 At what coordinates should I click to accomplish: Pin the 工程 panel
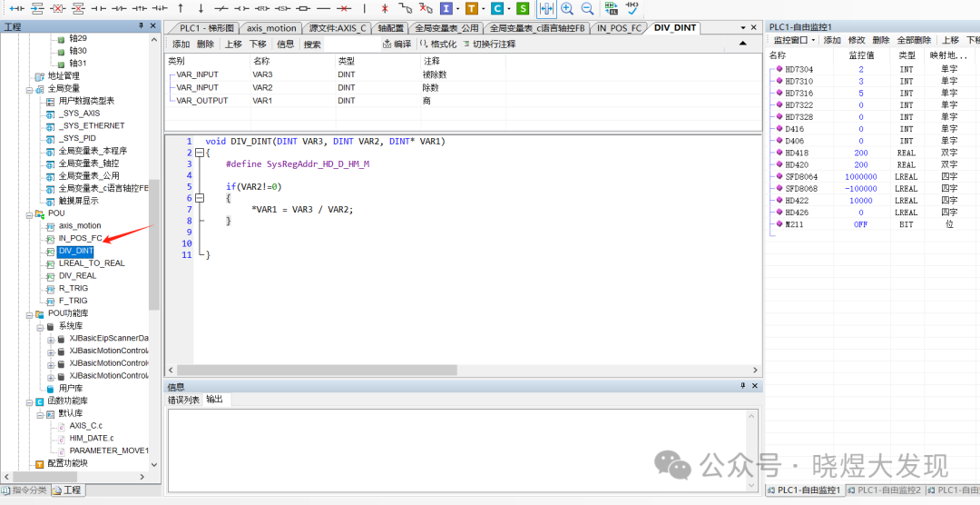pos(141,25)
